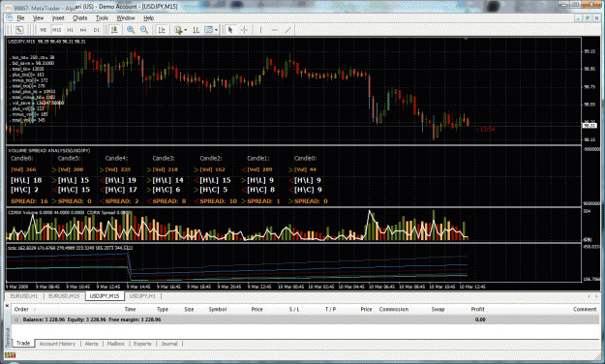Click the chart shift triangle marker at top

coord(467,39)
